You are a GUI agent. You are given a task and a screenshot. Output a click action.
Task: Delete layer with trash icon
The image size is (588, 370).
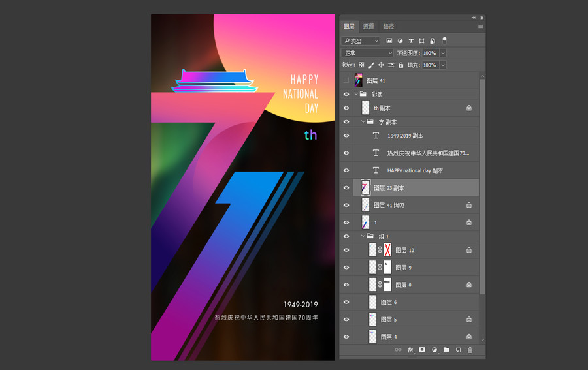[x=470, y=350]
